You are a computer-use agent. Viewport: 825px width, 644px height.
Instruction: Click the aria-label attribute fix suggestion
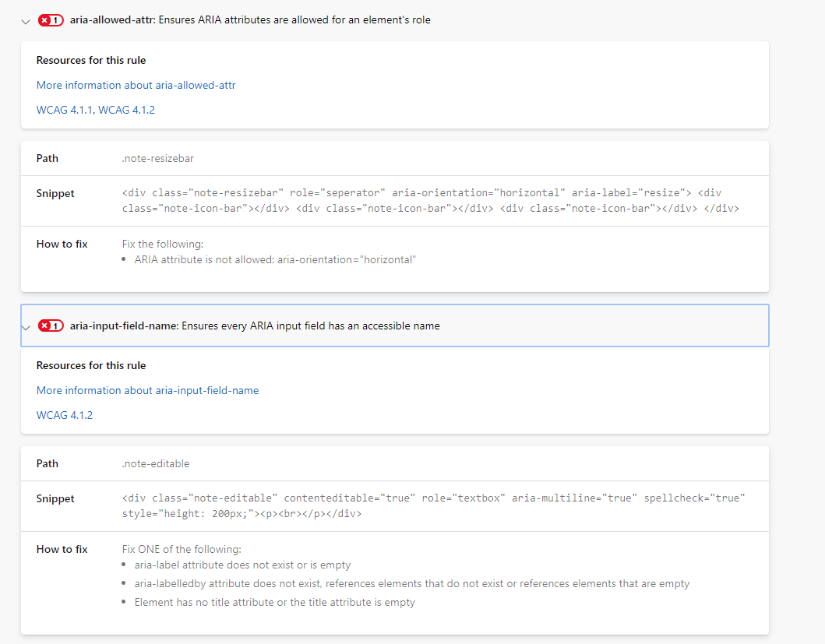[243, 565]
